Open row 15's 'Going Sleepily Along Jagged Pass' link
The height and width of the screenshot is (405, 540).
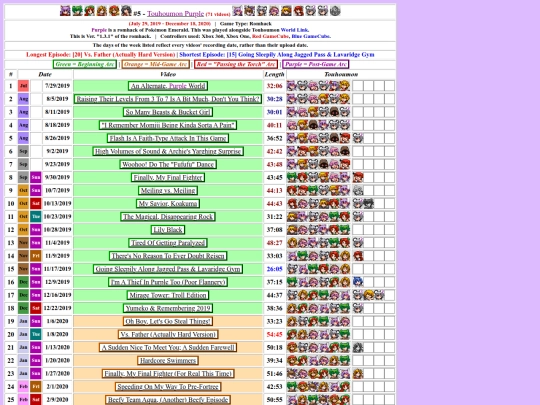168,269
